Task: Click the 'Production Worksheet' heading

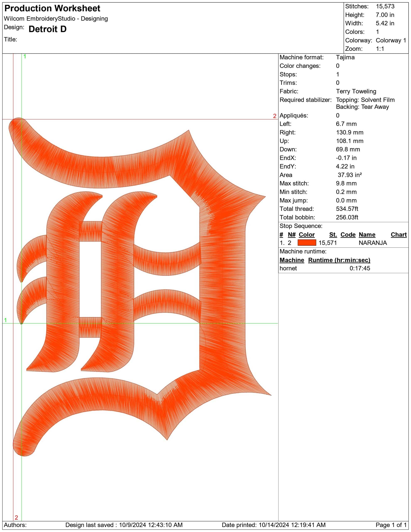Action: tap(52, 9)
